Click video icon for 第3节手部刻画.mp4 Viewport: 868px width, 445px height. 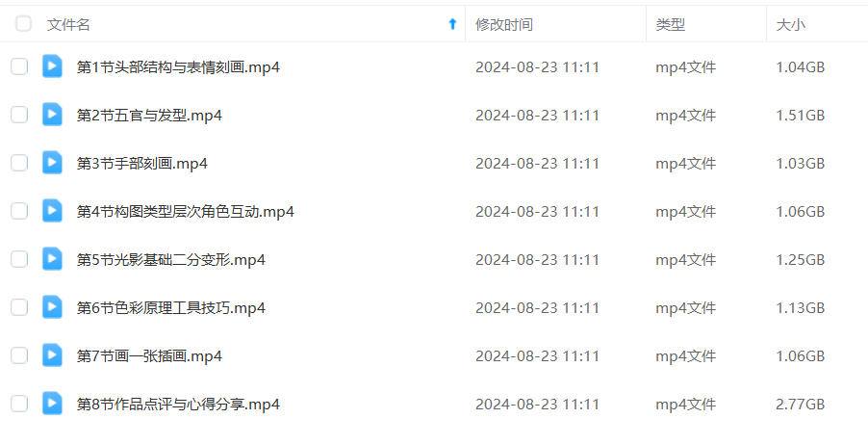pos(52,163)
